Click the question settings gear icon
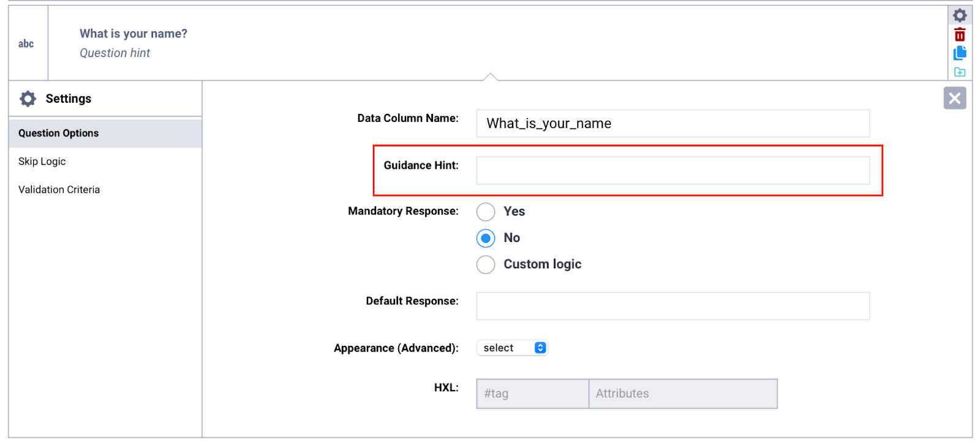This screenshot has width=980, height=442. point(959,15)
